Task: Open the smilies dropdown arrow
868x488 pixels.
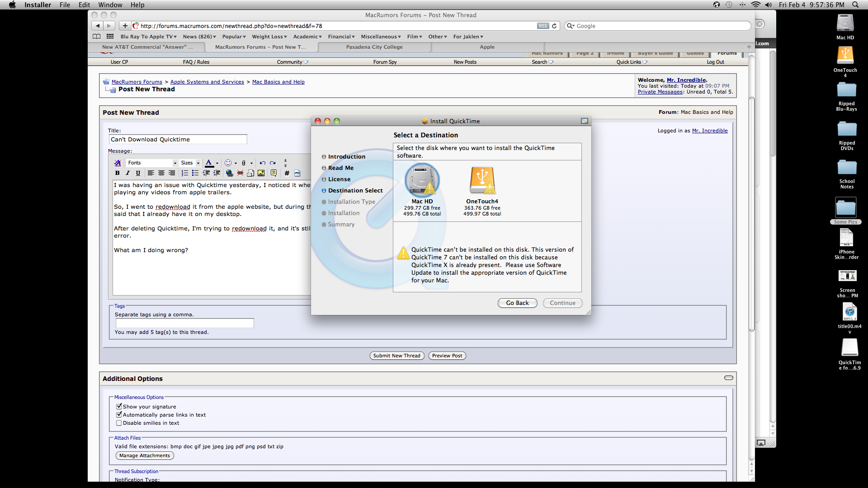Action: coord(236,163)
